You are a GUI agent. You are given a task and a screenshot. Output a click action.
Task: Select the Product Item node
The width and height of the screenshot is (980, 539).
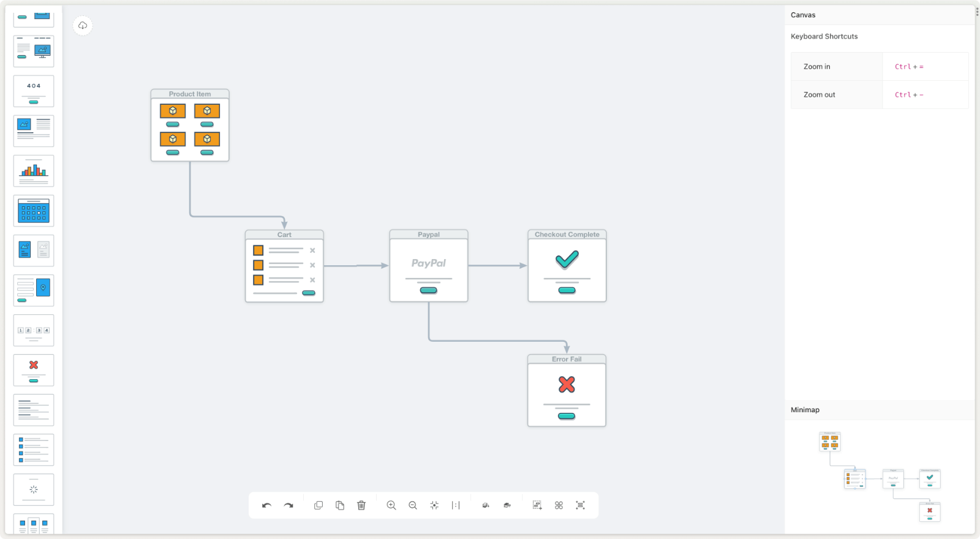(190, 126)
